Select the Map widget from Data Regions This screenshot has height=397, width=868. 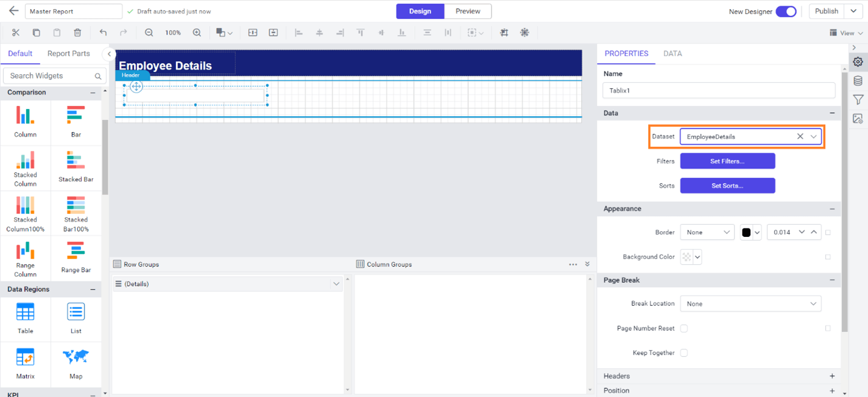[x=76, y=364]
